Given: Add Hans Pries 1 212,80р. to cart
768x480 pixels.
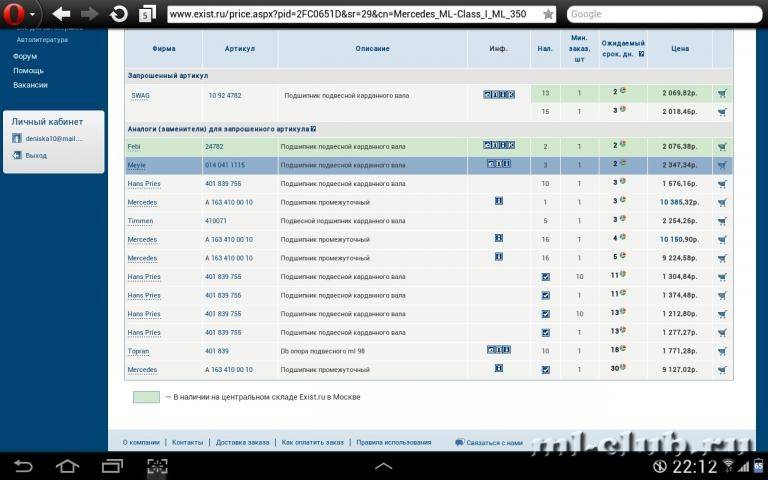Looking at the screenshot, I should [722, 314].
